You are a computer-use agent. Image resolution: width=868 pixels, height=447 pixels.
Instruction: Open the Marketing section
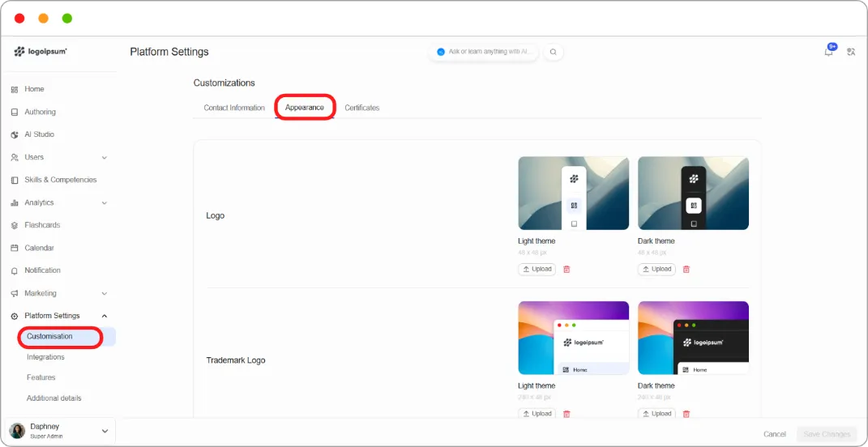click(x=59, y=293)
